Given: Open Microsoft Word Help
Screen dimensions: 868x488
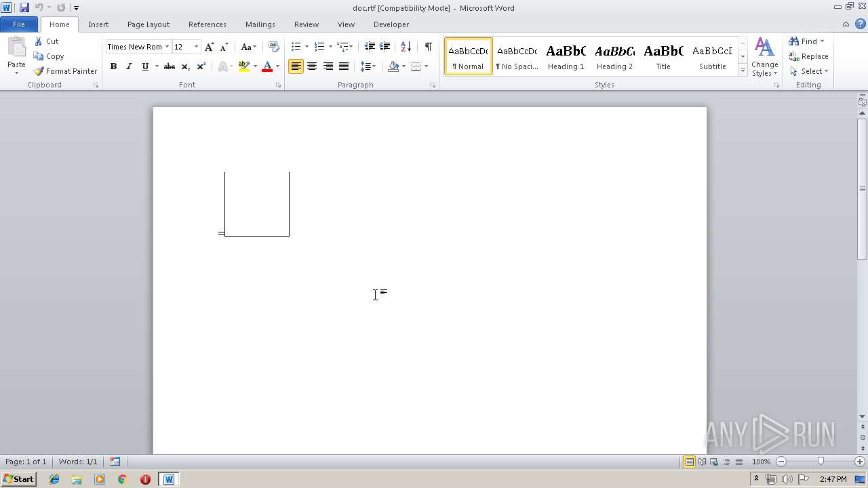Looking at the screenshot, I should pos(860,24).
